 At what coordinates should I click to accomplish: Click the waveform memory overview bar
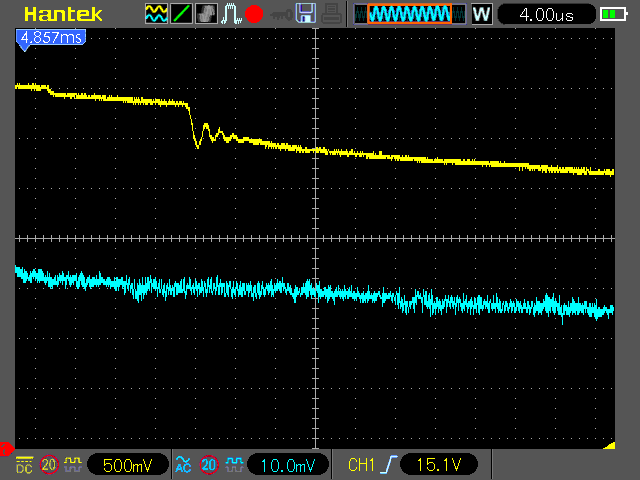coord(410,14)
